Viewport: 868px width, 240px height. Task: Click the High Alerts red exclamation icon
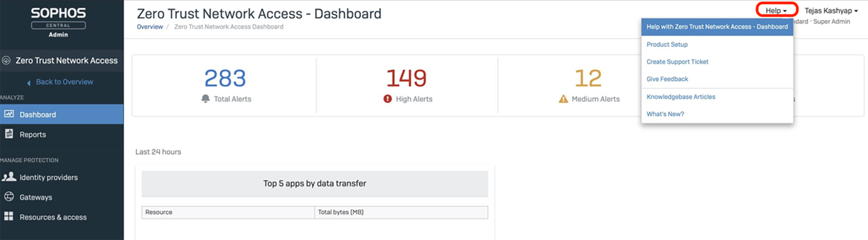pos(387,99)
